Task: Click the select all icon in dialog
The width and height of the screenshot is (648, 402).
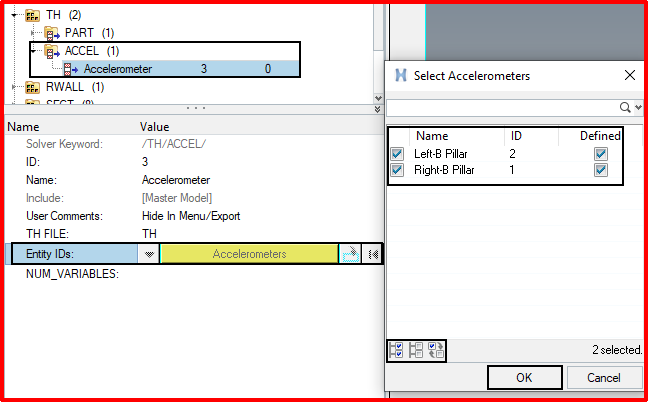Action: [396, 350]
